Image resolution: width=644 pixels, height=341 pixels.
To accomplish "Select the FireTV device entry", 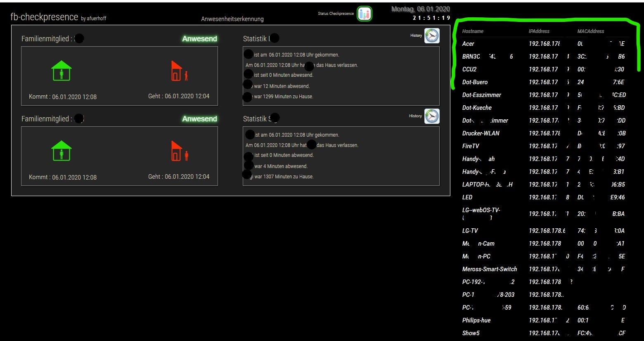I will [471, 146].
